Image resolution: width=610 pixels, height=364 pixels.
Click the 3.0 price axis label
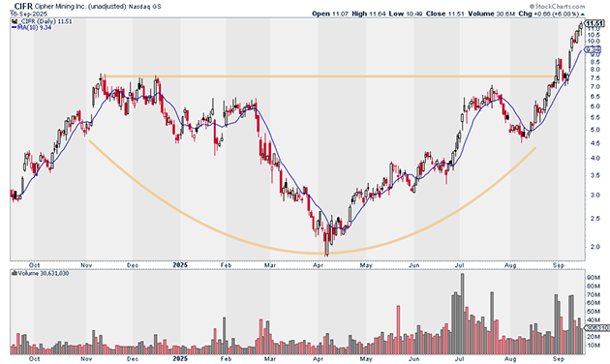[x=595, y=196]
